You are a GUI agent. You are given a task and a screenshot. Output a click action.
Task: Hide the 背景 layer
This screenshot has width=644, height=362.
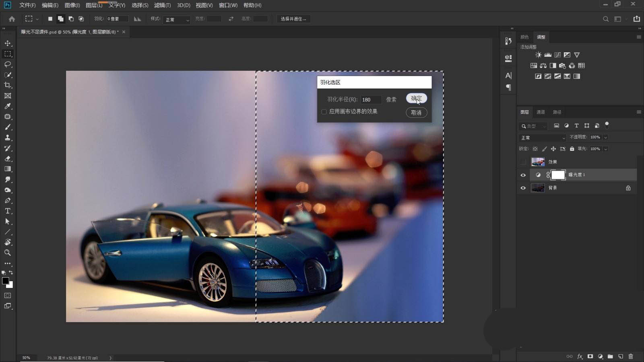pyautogui.click(x=523, y=188)
